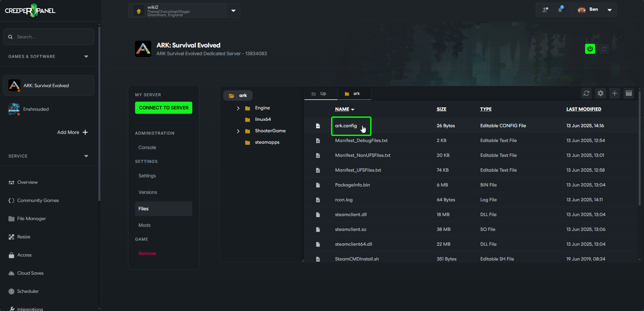The height and width of the screenshot is (311, 644).
Task: Select steamclient64.dll file
Action: pos(354,244)
